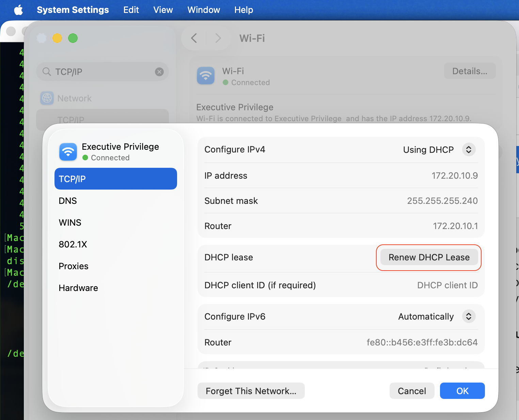
Task: Switch to the Proxies tab
Action: pyautogui.click(x=116, y=266)
